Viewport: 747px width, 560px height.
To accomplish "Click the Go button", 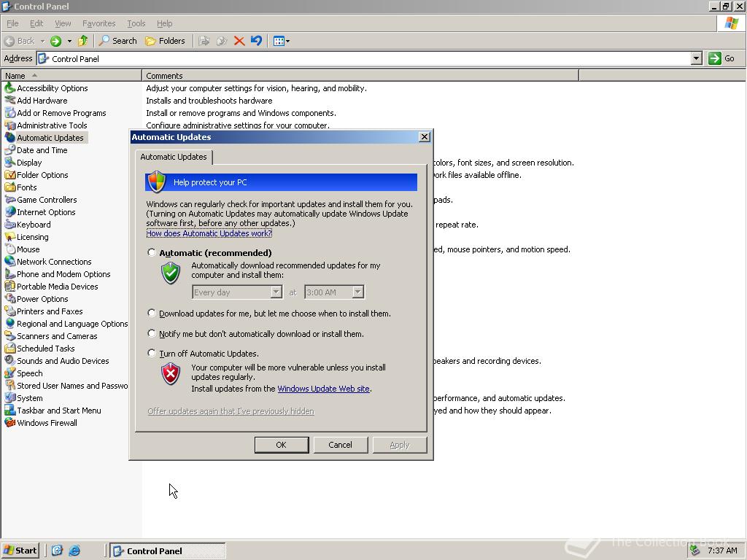I will [721, 58].
